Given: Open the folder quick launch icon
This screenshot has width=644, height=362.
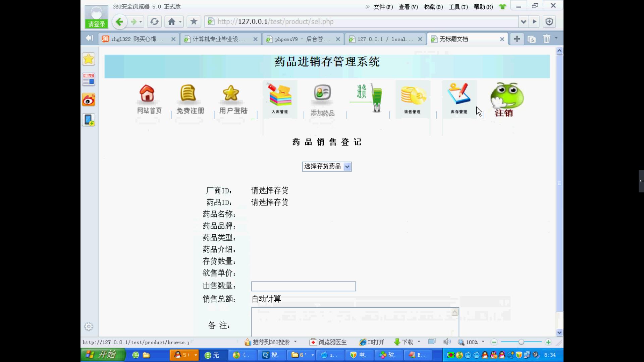Looking at the screenshot, I should (146, 355).
